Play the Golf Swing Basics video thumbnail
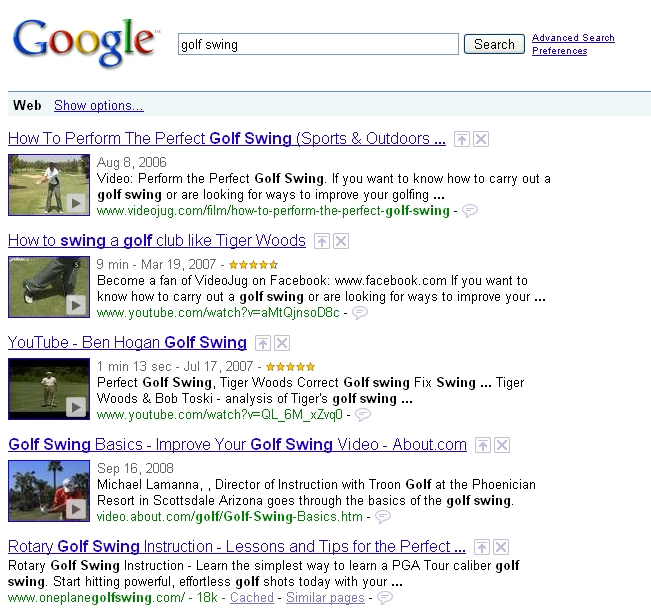651x610 pixels. pos(49,491)
